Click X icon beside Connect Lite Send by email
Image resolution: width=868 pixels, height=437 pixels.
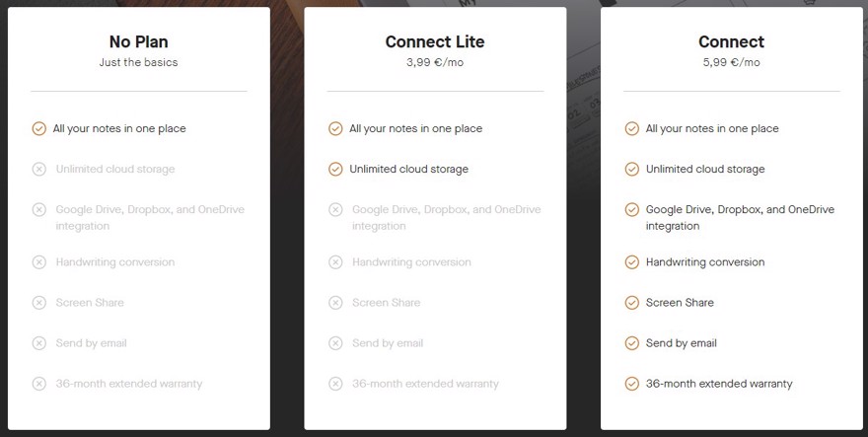(x=335, y=343)
